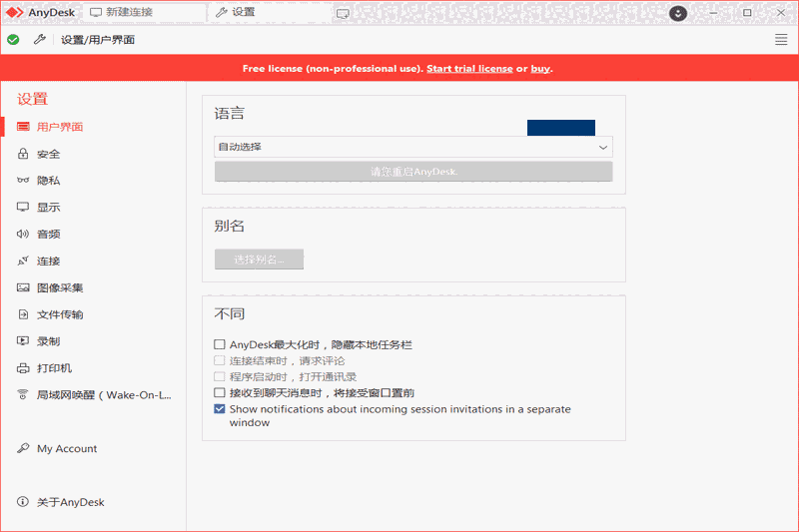Click the dark blue rectangle above language dropdown
This screenshot has width=799, height=532.
tap(561, 128)
